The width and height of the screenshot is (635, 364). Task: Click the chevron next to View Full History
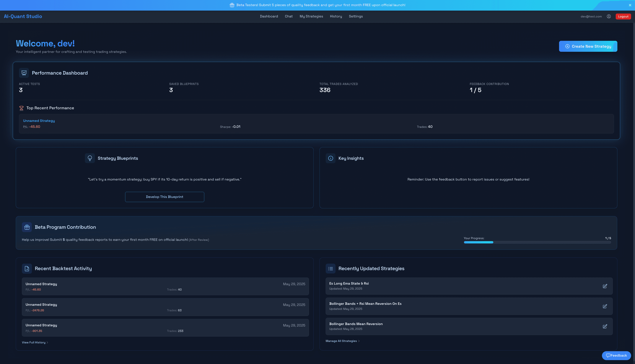(x=47, y=342)
